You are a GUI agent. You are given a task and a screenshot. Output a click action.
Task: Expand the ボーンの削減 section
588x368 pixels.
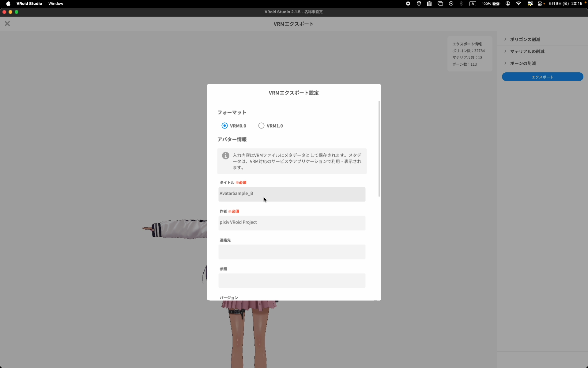[x=542, y=63]
